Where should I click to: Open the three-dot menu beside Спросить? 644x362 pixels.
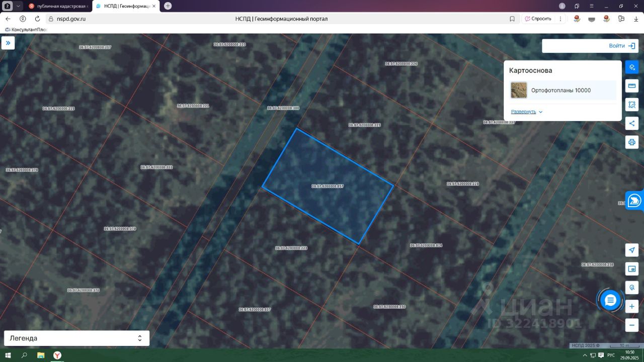click(560, 19)
